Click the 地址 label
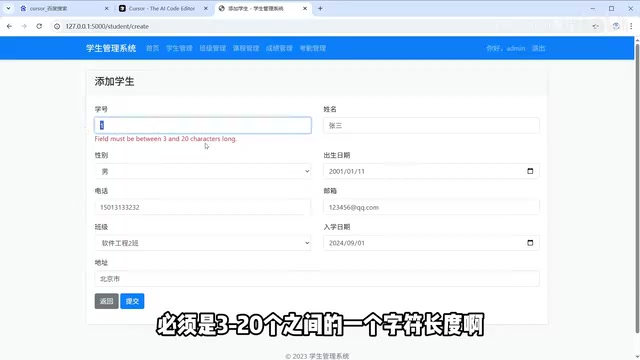This screenshot has width=640, height=360. [x=101, y=262]
